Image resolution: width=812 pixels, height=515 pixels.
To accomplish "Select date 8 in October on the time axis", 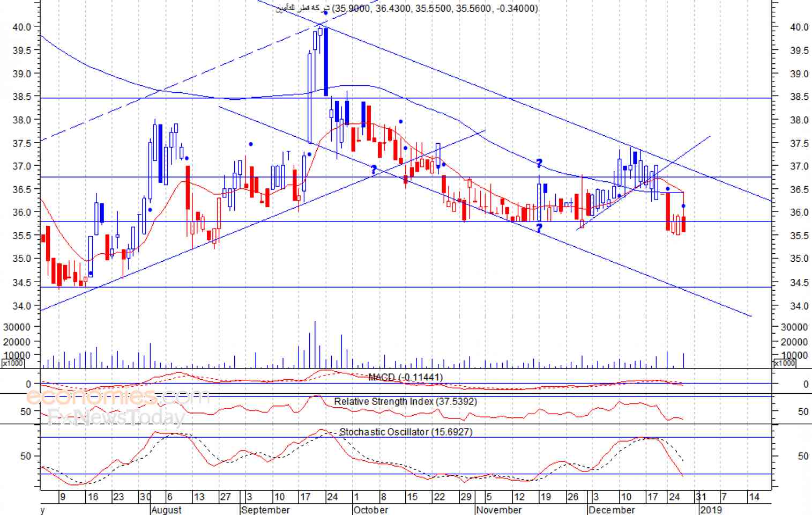I will (x=383, y=497).
